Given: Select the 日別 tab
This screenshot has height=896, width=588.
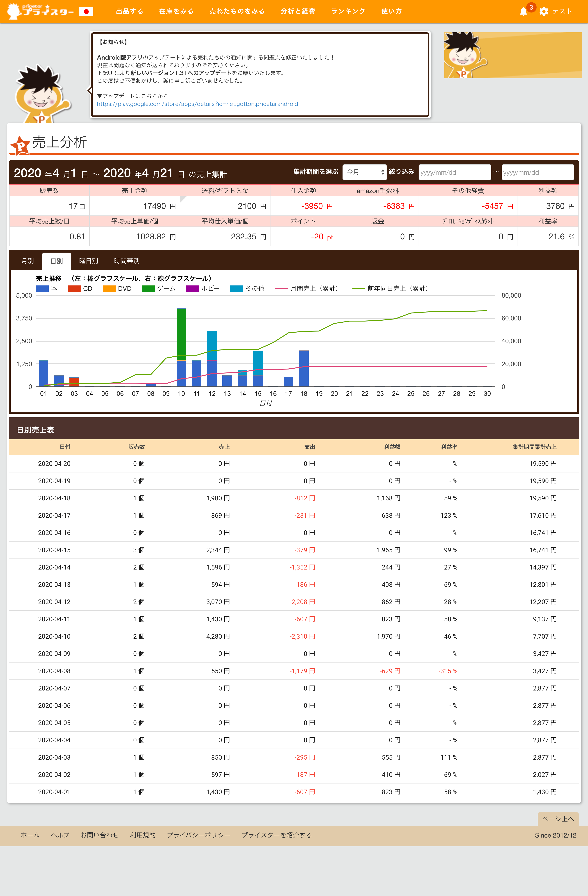Looking at the screenshot, I should [56, 261].
